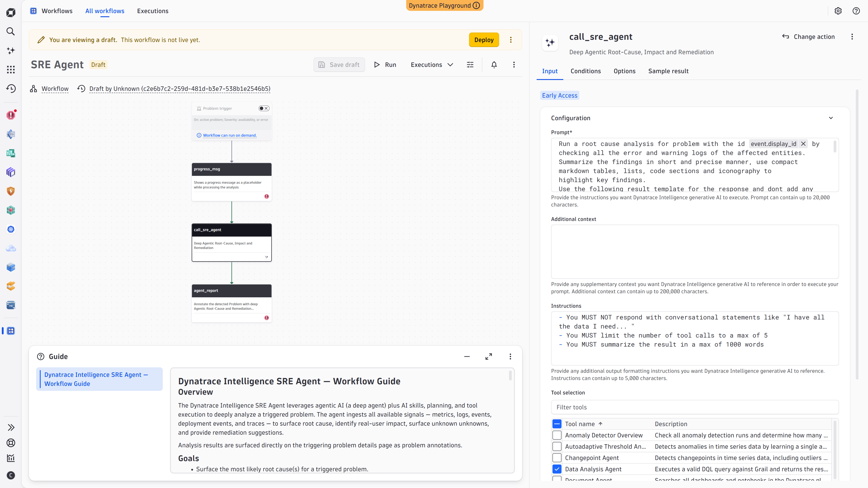Click the Workflow breadcrumb link
Viewport: 868px width, 488px height.
click(55, 89)
